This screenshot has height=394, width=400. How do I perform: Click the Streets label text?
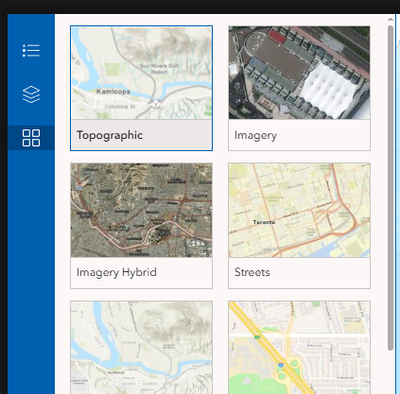tap(252, 272)
